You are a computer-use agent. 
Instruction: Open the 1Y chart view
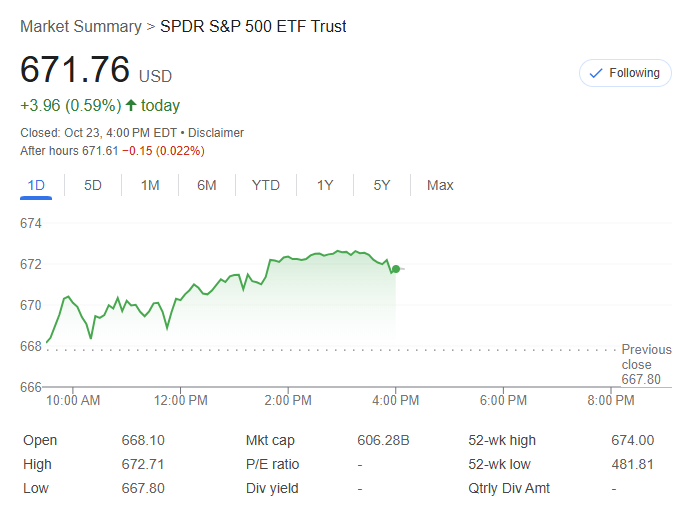click(325, 185)
